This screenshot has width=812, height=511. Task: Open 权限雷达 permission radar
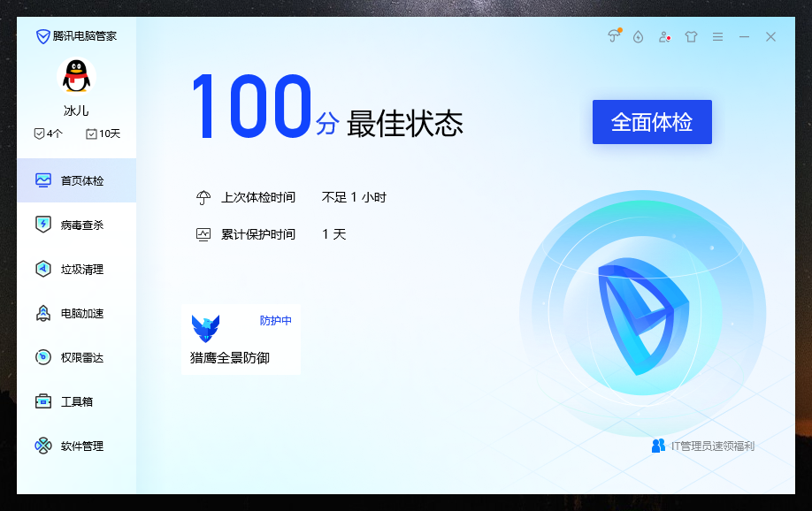(x=77, y=357)
